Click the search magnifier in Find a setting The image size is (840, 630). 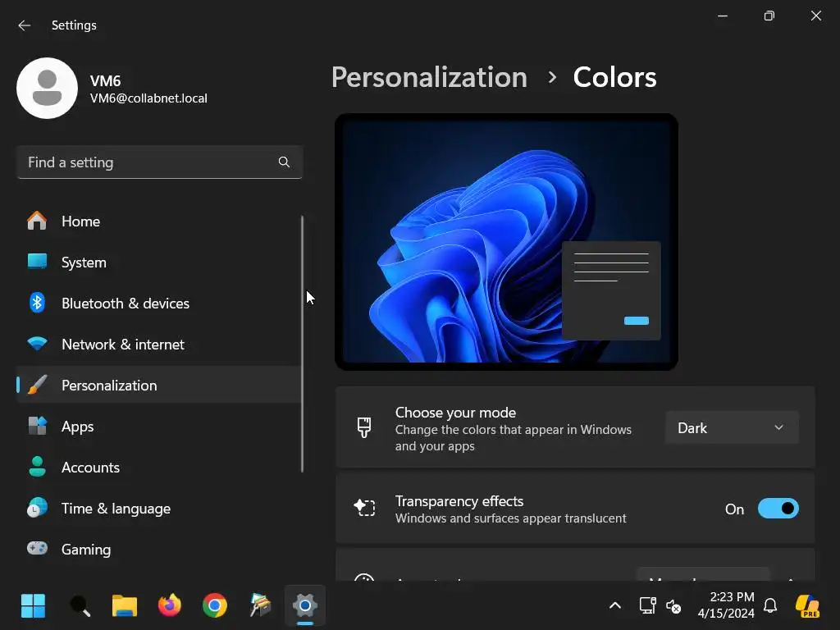click(x=284, y=162)
